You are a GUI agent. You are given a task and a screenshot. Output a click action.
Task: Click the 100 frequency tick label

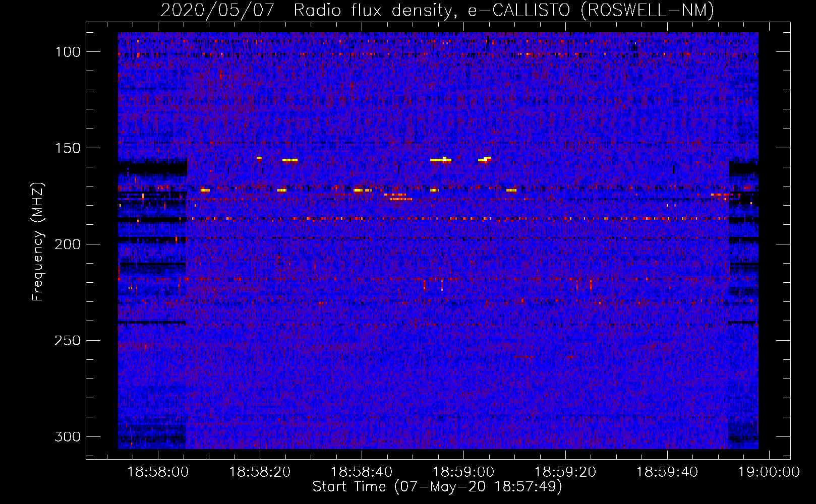(68, 52)
